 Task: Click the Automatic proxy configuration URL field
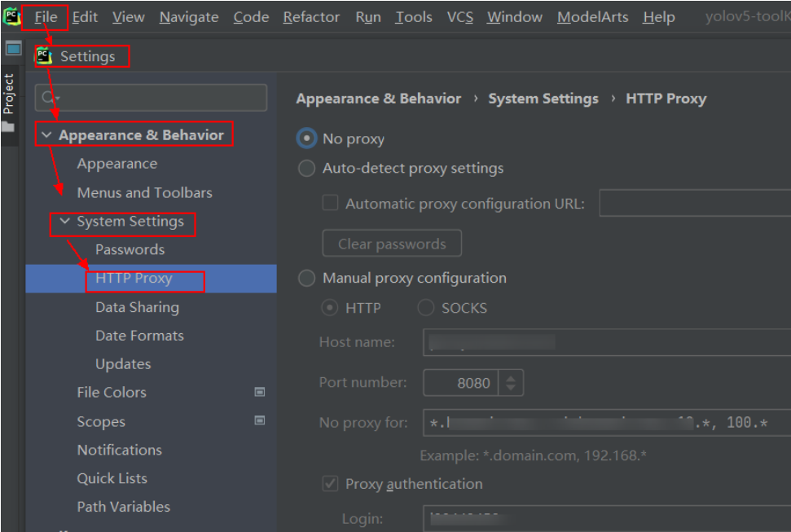(695, 203)
